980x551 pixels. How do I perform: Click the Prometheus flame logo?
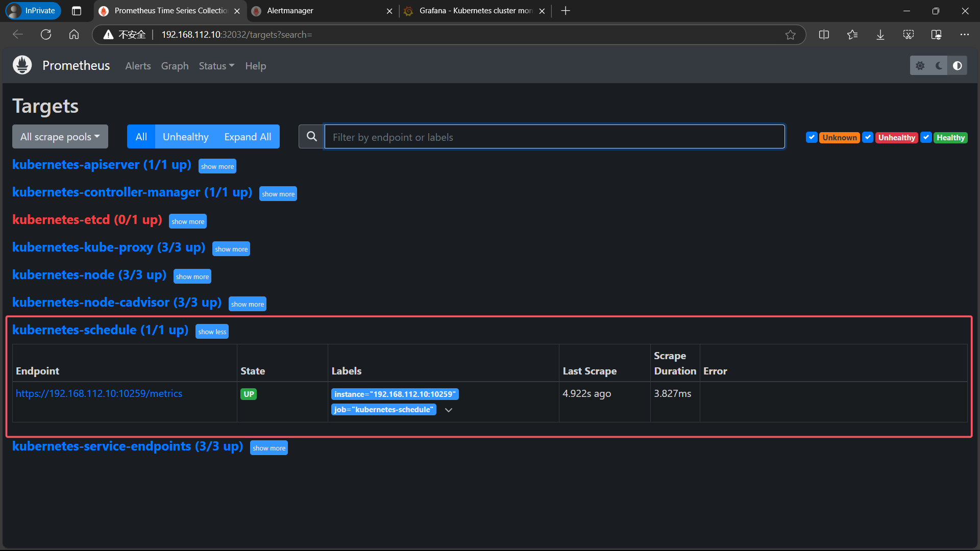(x=22, y=65)
